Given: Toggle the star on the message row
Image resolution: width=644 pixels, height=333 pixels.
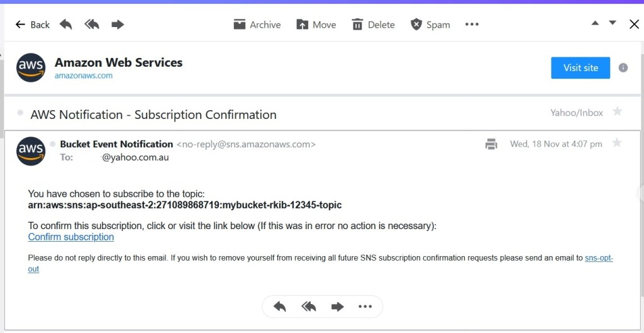Looking at the screenshot, I should point(617,143).
